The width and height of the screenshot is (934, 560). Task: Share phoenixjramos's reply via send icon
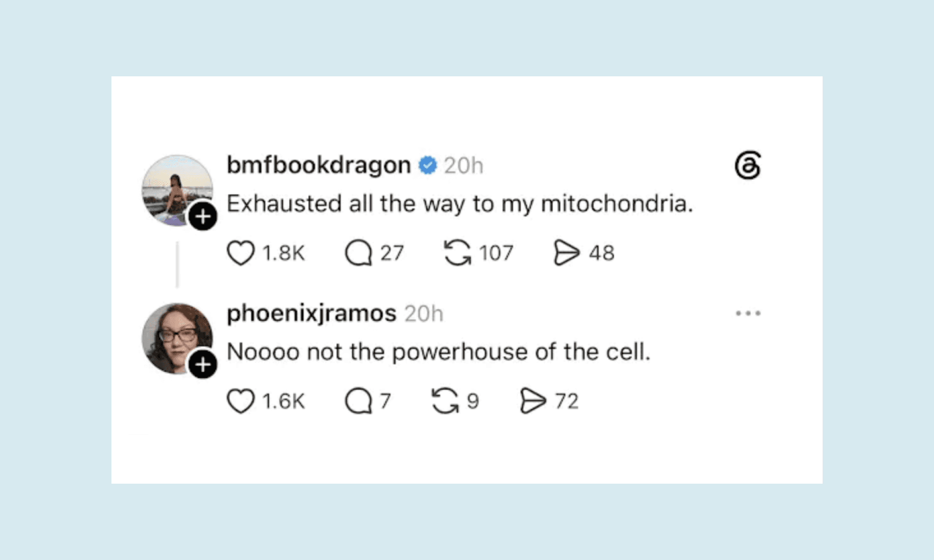click(533, 401)
